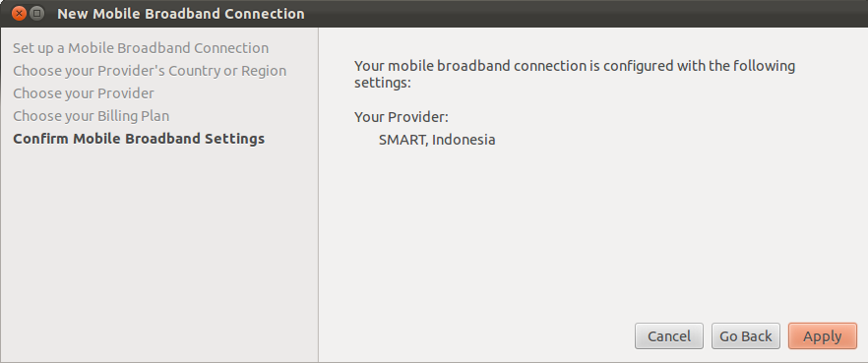This screenshot has height=363, width=868.
Task: Click blank space left of the Cancel button
Action: point(476,335)
